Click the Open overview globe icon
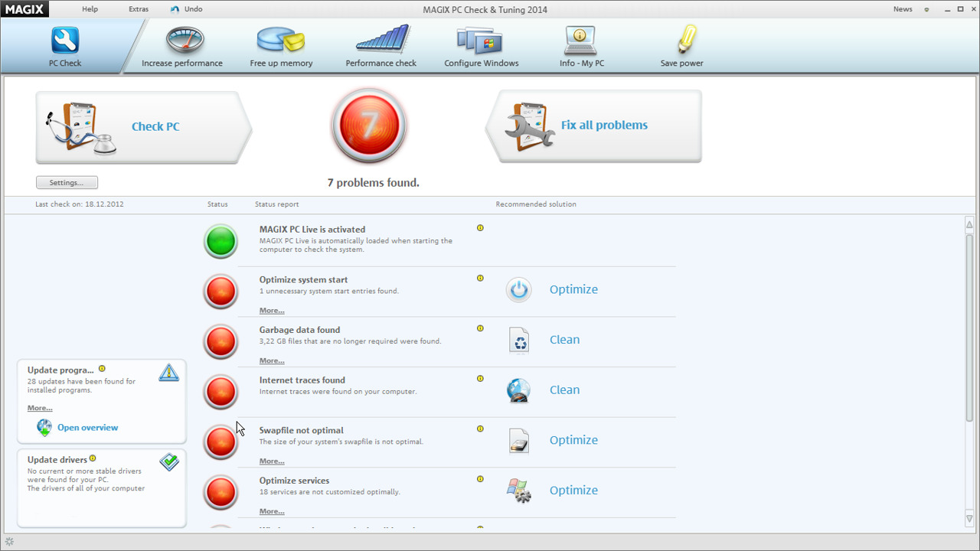The width and height of the screenshot is (980, 551). click(x=44, y=428)
